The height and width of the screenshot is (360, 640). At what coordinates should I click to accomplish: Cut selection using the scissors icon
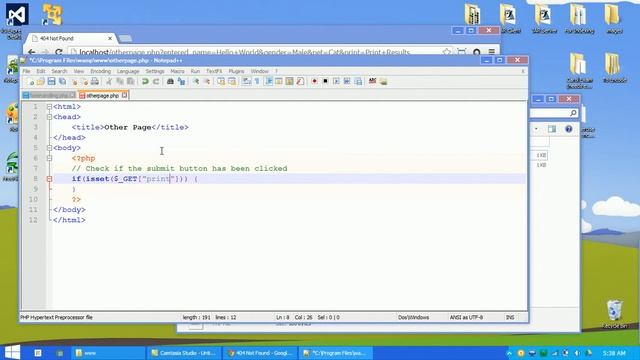109,82
